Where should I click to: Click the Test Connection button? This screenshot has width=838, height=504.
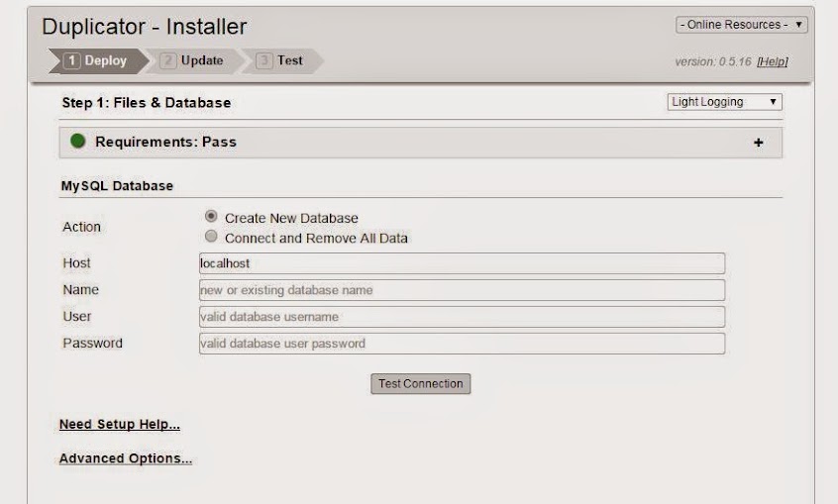(421, 384)
